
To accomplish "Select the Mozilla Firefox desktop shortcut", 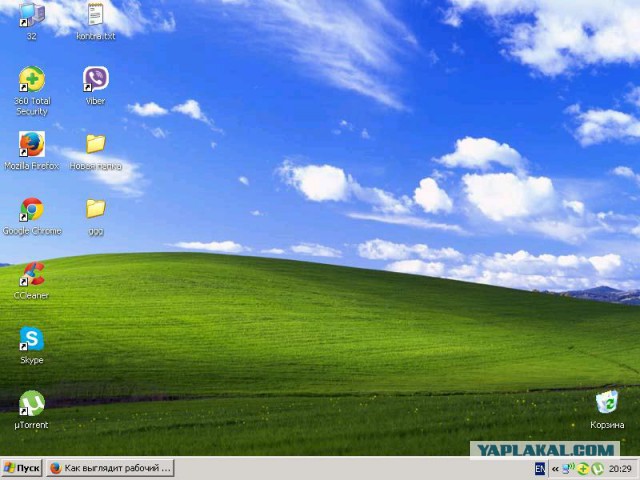I will point(31,144).
